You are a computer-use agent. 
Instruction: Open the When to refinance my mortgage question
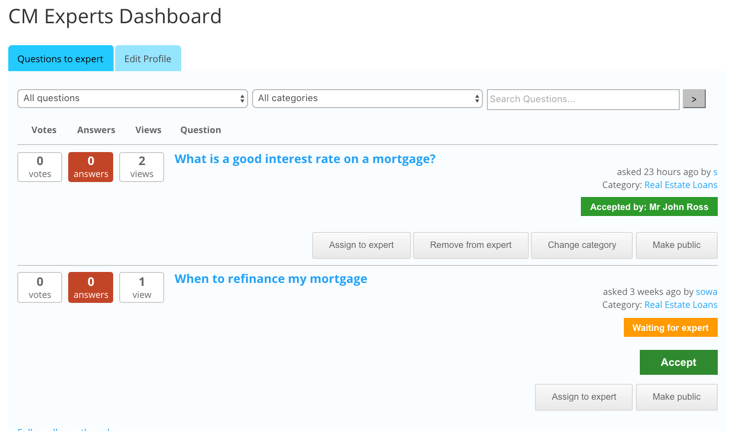point(271,279)
